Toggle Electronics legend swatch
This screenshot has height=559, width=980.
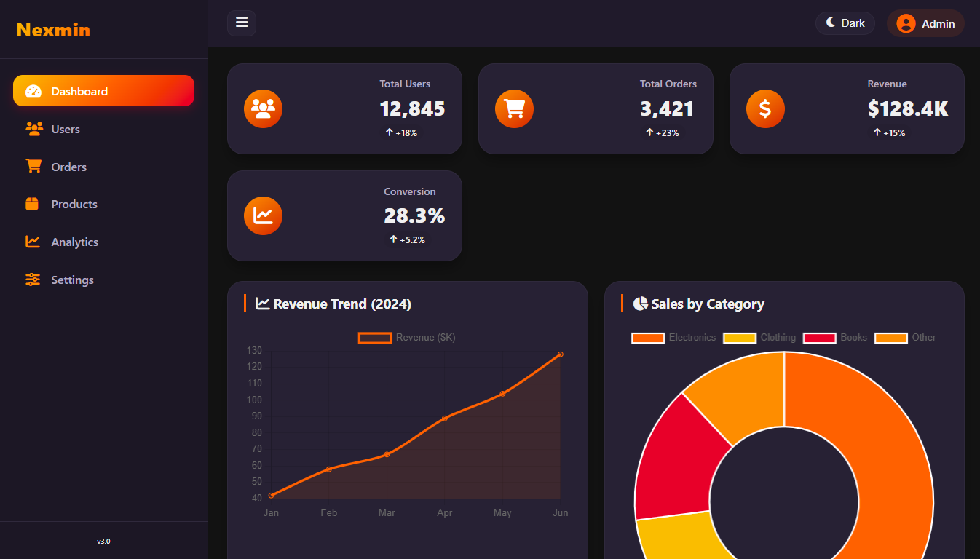coord(648,338)
